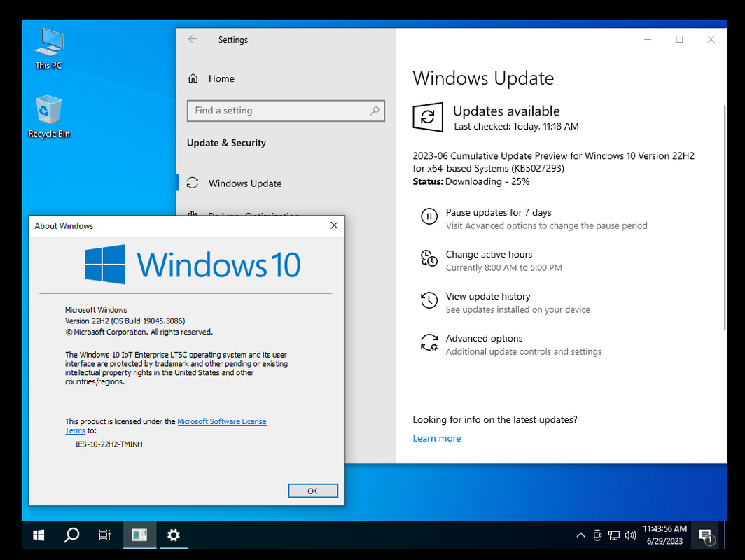This screenshot has width=745, height=560.
Task: Click OK in About Windows dialog
Action: pos(312,491)
